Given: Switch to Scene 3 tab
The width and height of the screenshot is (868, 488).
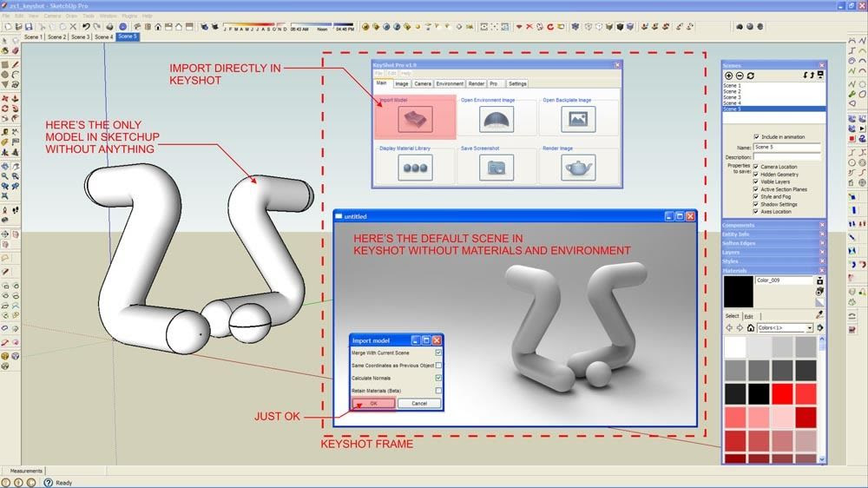Looking at the screenshot, I should click(x=80, y=37).
